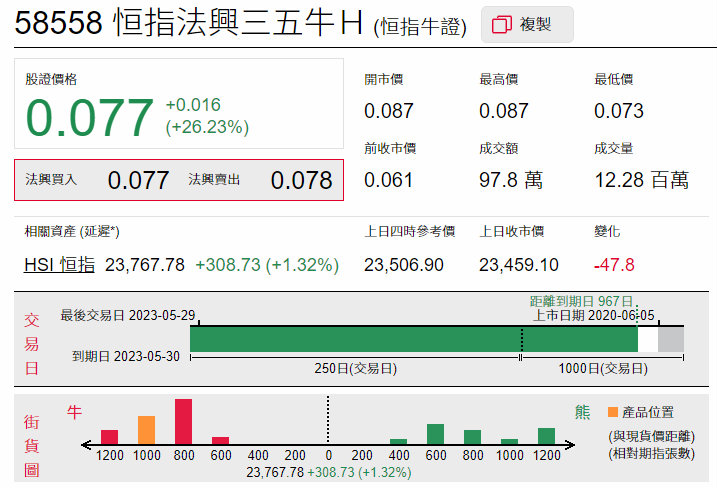
Task: Select the 最低價 value 0.073
Action: 619,111
